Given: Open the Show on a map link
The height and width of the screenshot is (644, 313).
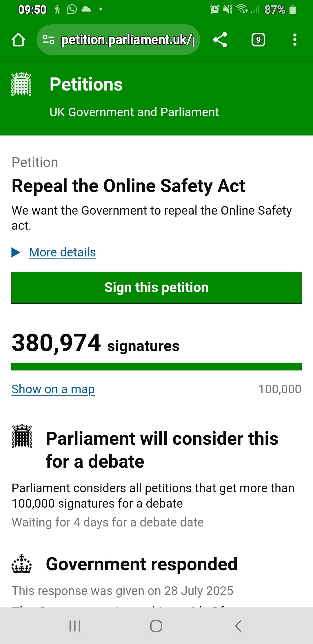Looking at the screenshot, I should [x=53, y=389].
